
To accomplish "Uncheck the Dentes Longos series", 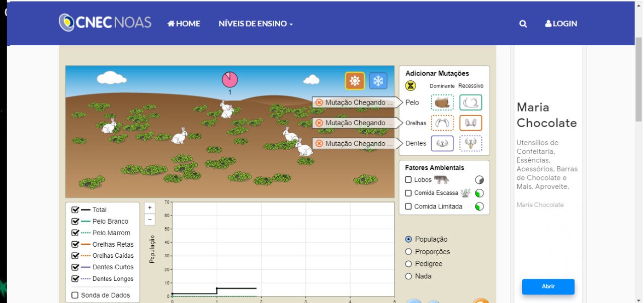I will [x=75, y=279].
